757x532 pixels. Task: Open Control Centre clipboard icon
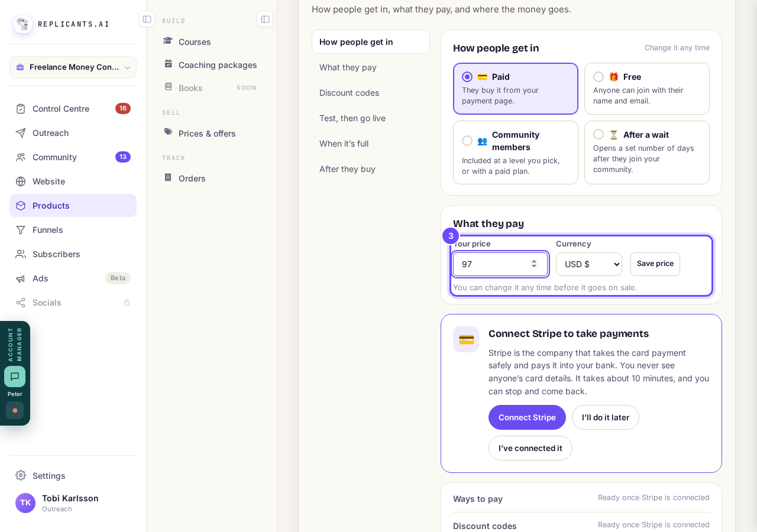(x=21, y=109)
